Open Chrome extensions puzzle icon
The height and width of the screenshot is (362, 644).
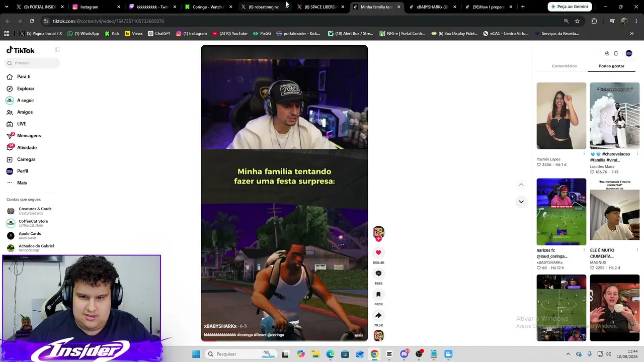[594, 21]
